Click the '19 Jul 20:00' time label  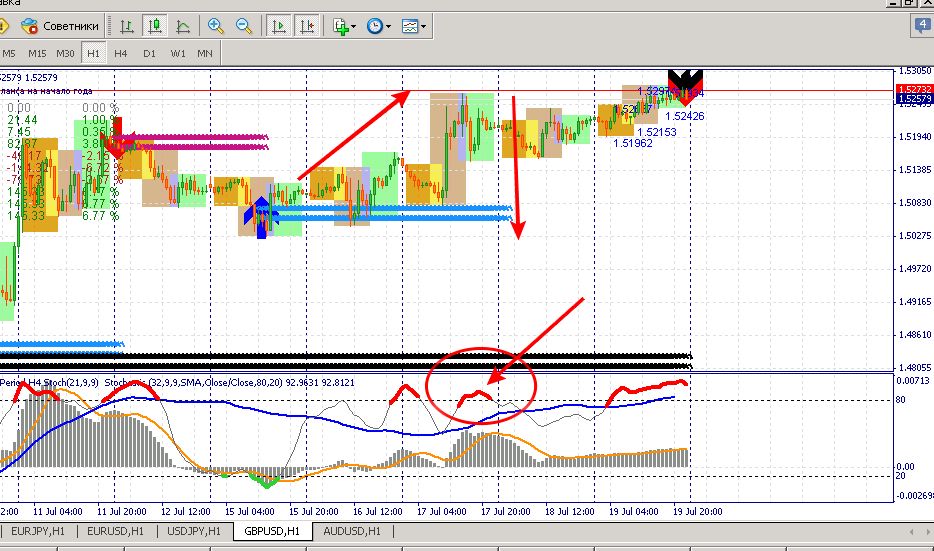pyautogui.click(x=698, y=512)
